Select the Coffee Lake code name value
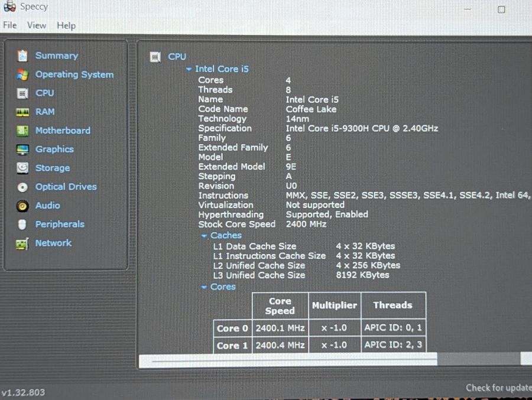The image size is (532, 400). pos(311,109)
